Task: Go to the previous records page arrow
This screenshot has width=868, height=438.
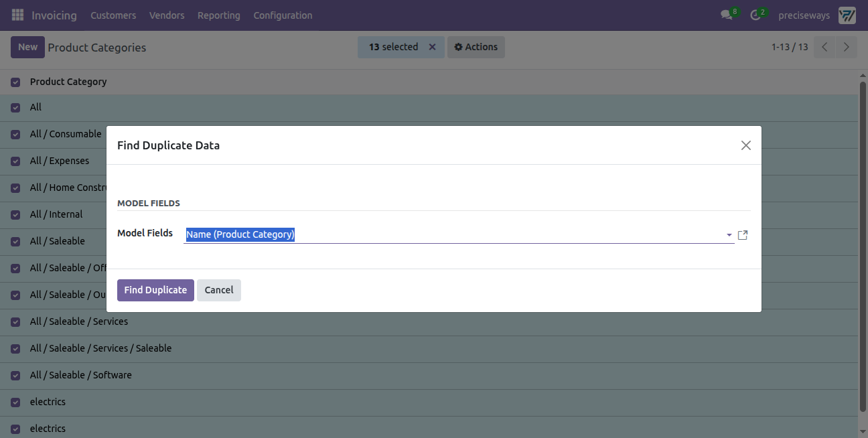Action: (x=824, y=47)
